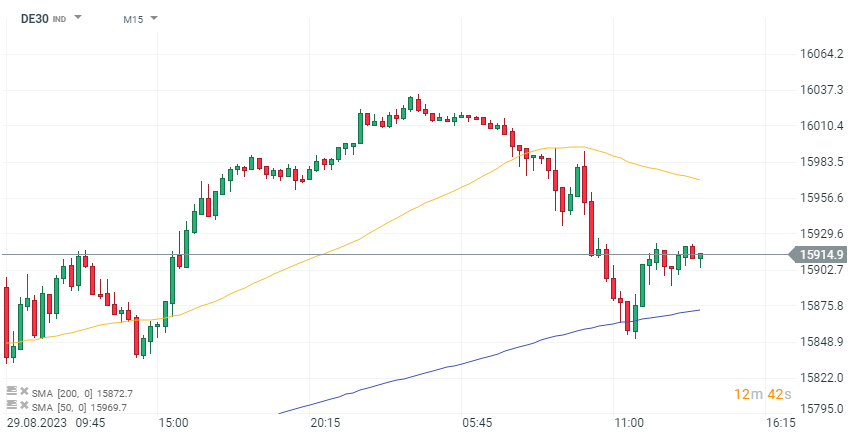Image resolution: width=859 pixels, height=439 pixels.
Task: Click the 16:15 time axis marker
Action: click(x=781, y=424)
